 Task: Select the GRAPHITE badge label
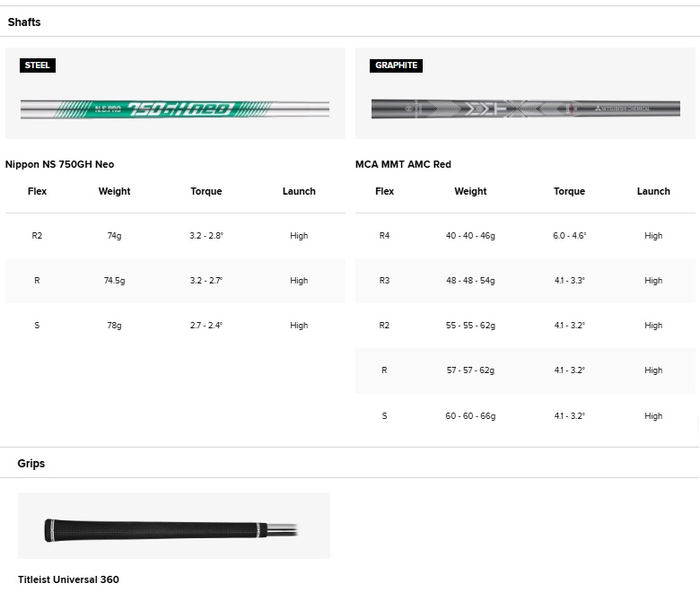[x=396, y=65]
